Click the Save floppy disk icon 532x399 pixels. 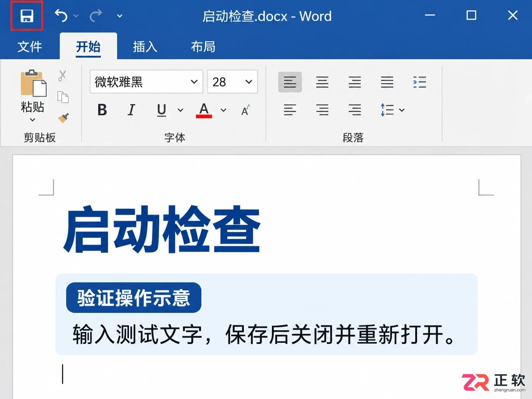pos(27,16)
